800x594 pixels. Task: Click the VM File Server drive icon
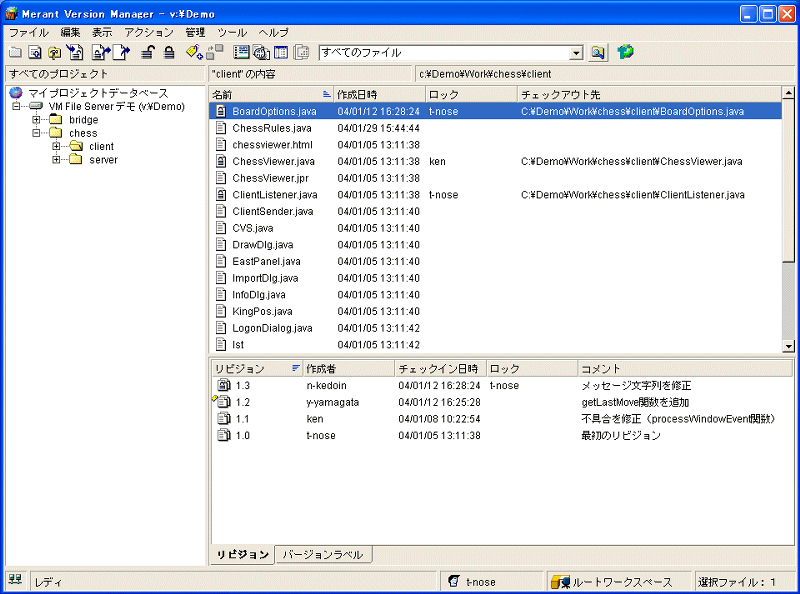coord(36,106)
